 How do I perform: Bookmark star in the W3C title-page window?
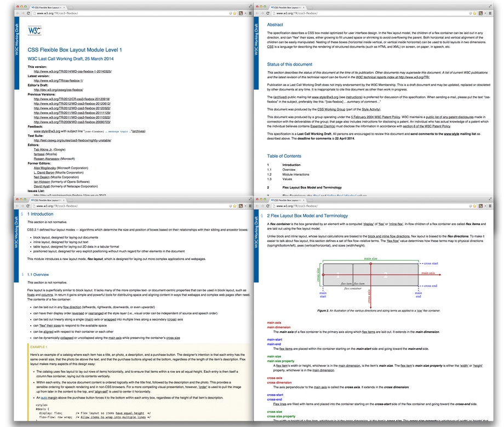[234, 13]
